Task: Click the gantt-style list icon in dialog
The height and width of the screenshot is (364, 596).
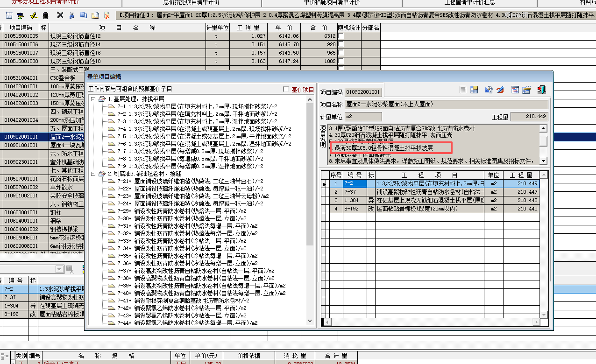Action: 516,90
